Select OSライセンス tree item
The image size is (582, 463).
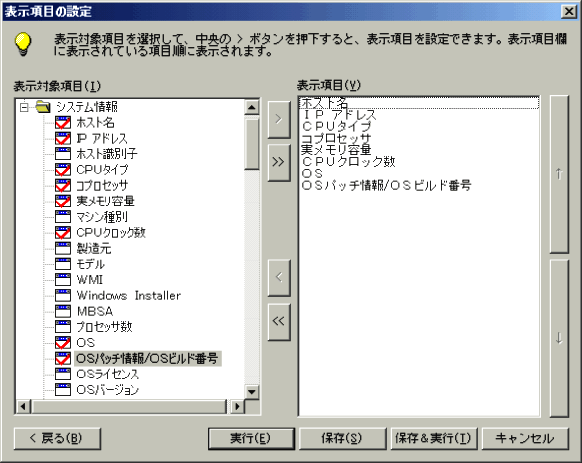(108, 374)
